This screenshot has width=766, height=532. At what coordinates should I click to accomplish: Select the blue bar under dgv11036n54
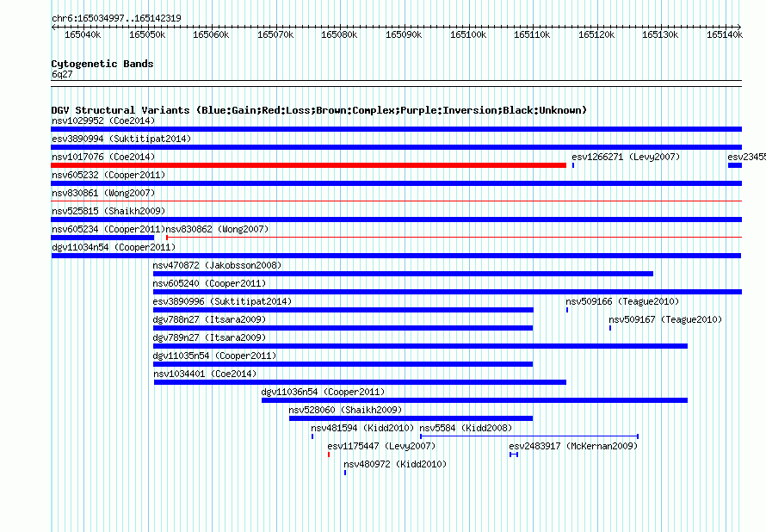(474, 400)
